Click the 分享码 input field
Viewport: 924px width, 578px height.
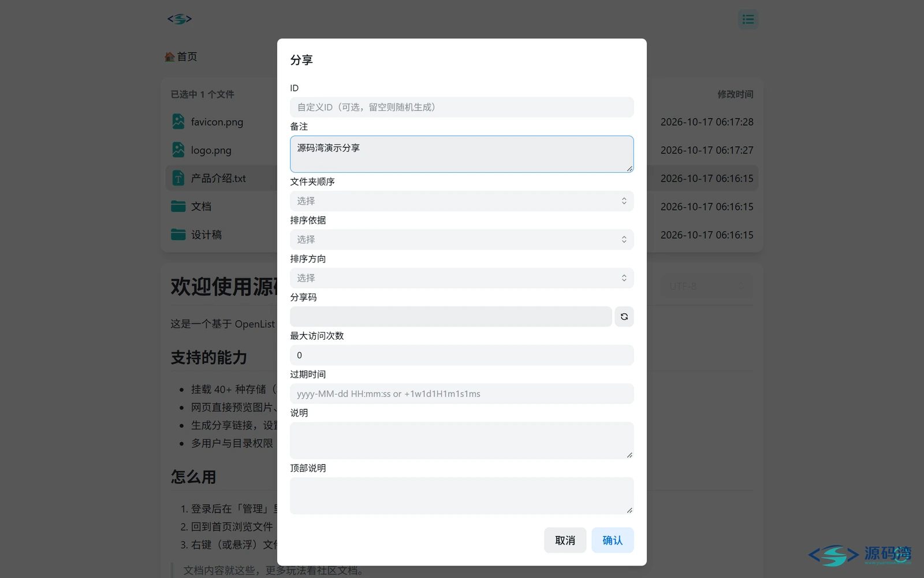[x=450, y=317]
